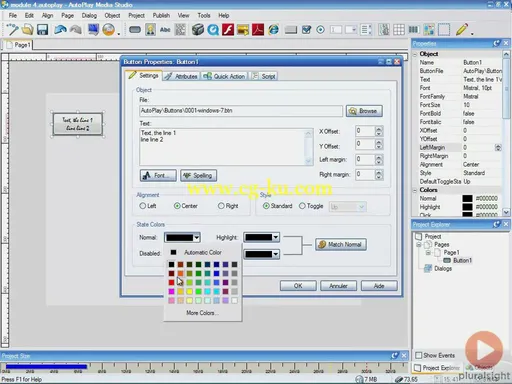Open the Project menu
The height and width of the screenshot is (384, 512).
(x=136, y=15)
